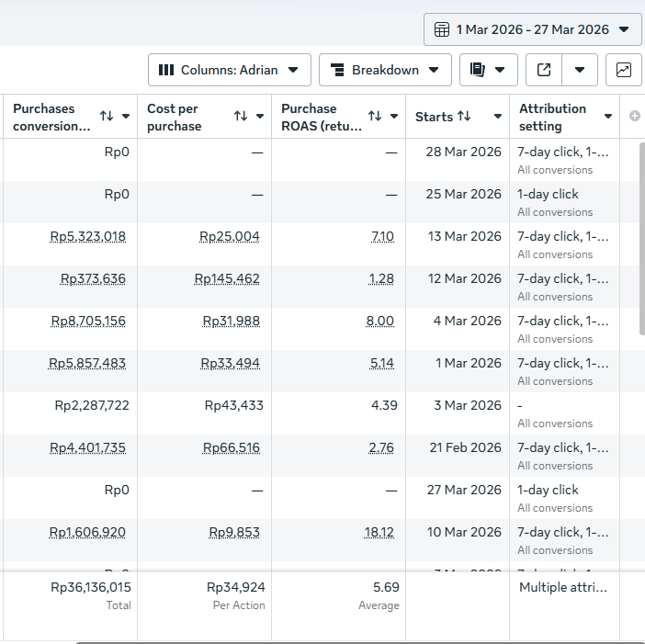Open Attribution setting column menu arrow
The width and height of the screenshot is (645, 644).
(608, 117)
